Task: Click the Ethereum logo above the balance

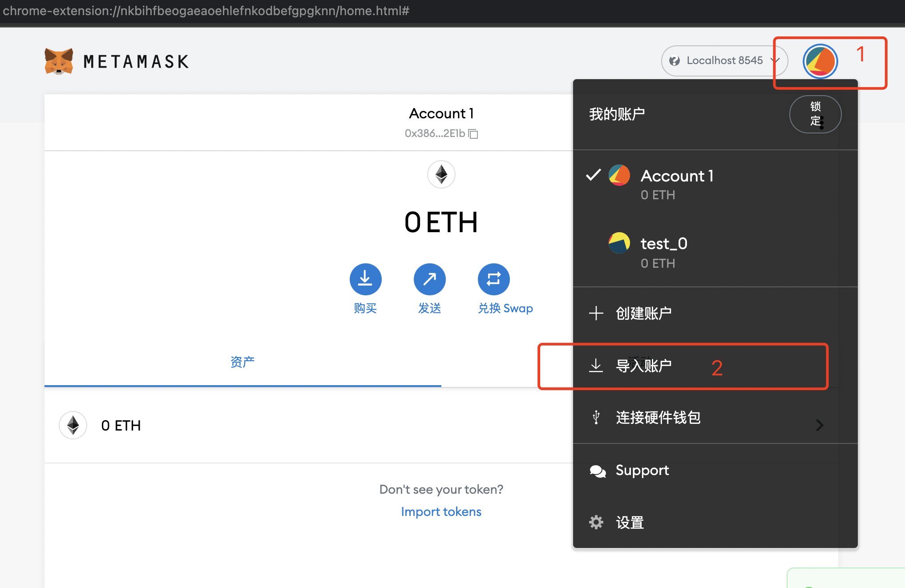Action: pyautogui.click(x=441, y=174)
